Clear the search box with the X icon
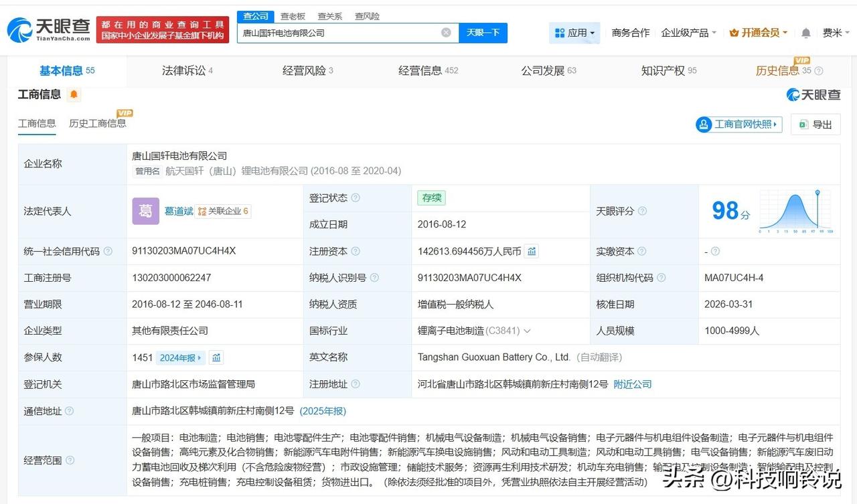The width and height of the screenshot is (857, 504). pyautogui.click(x=446, y=33)
